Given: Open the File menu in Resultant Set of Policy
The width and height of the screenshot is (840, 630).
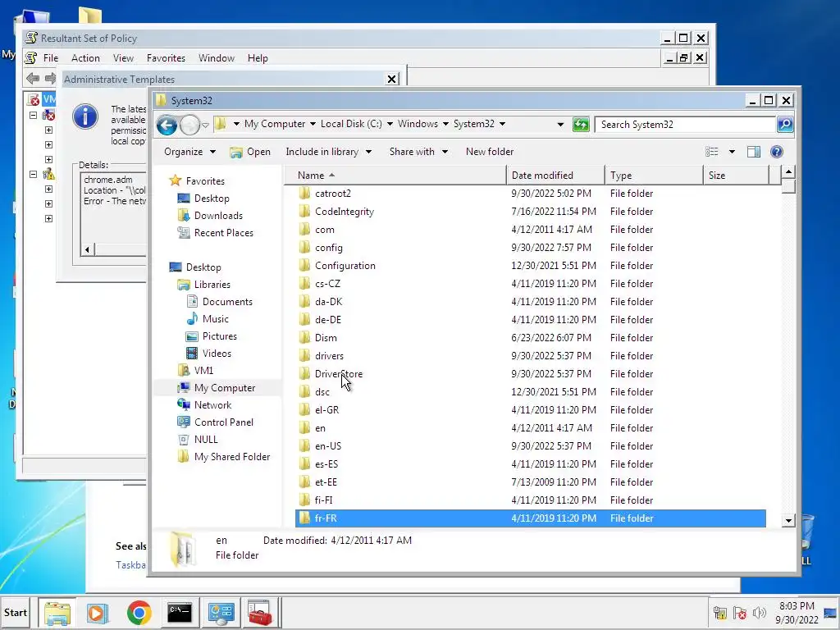Looking at the screenshot, I should (51, 58).
